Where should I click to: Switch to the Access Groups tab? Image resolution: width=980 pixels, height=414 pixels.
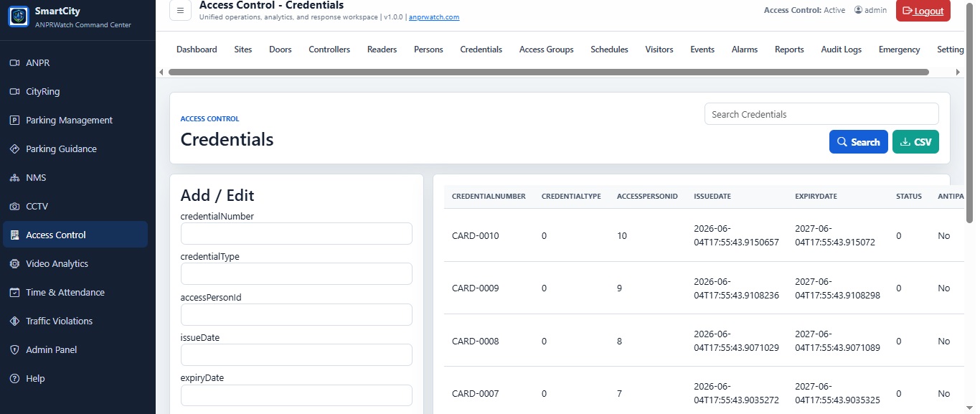[547, 50]
